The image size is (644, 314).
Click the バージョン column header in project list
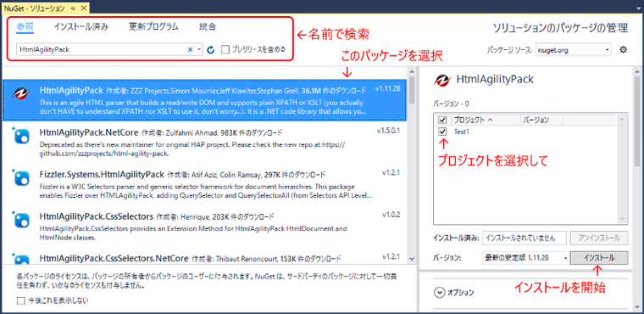541,120
